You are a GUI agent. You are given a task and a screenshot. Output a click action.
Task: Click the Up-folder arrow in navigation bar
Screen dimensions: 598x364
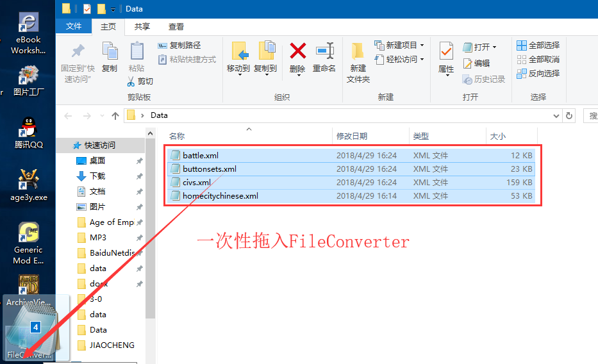point(115,115)
